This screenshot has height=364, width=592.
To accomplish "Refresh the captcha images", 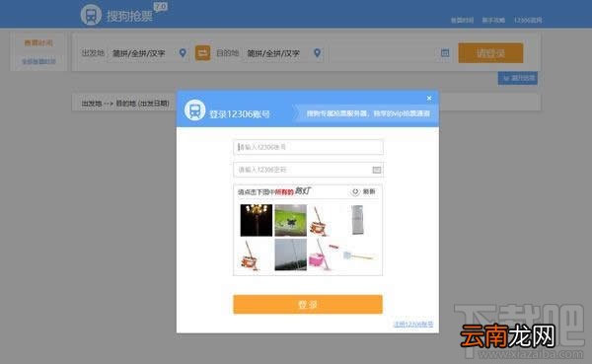I will coord(363,191).
